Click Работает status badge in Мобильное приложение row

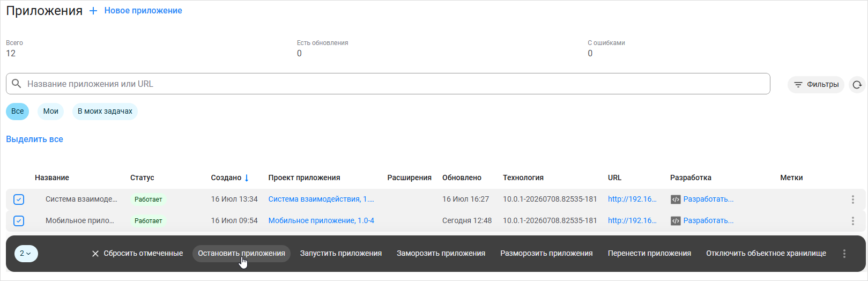point(148,221)
